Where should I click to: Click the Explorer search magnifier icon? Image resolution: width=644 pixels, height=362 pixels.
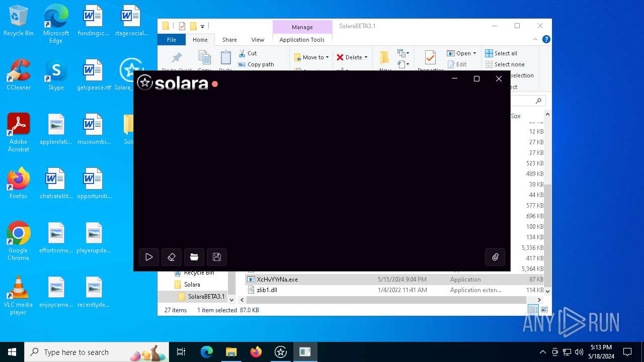[x=538, y=101]
